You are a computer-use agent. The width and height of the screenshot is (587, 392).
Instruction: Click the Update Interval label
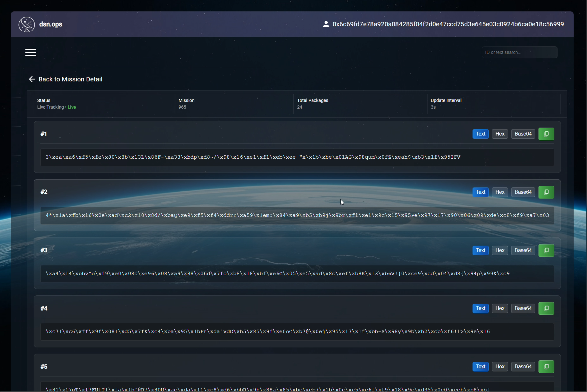click(x=446, y=101)
